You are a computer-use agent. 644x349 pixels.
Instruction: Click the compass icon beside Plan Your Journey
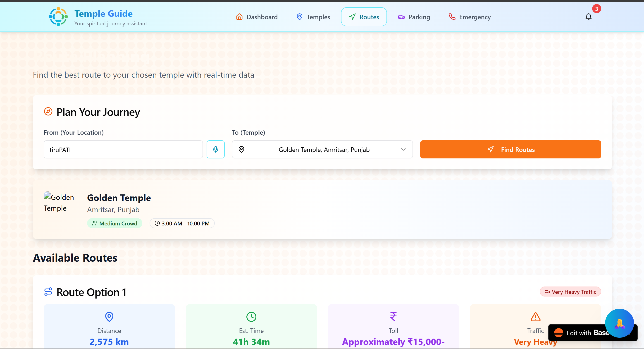48,112
